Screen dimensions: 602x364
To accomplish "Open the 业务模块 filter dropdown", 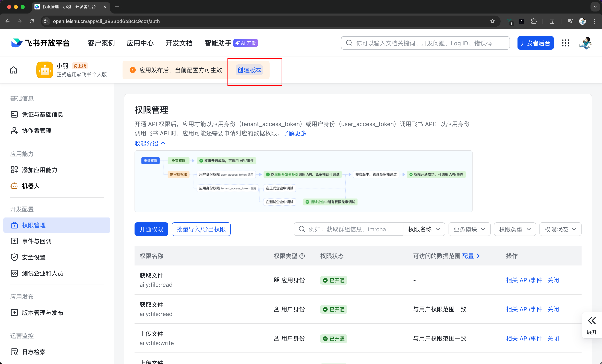I will pos(469,229).
